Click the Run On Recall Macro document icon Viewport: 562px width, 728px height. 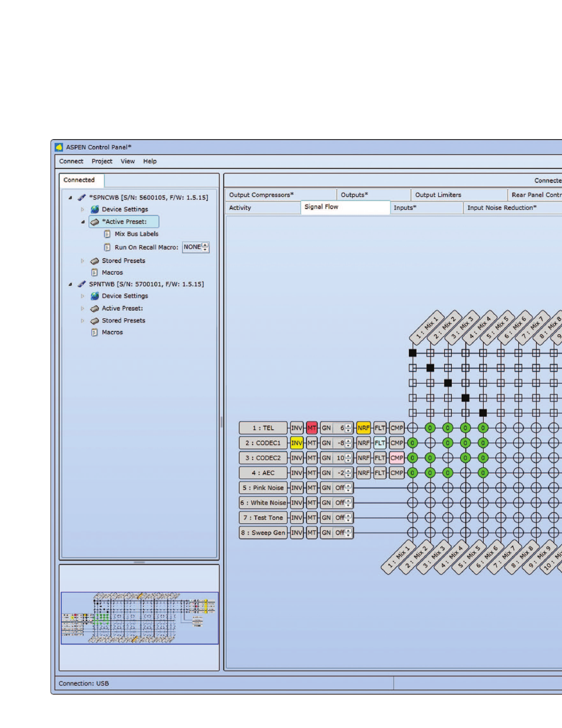pyautogui.click(x=107, y=248)
